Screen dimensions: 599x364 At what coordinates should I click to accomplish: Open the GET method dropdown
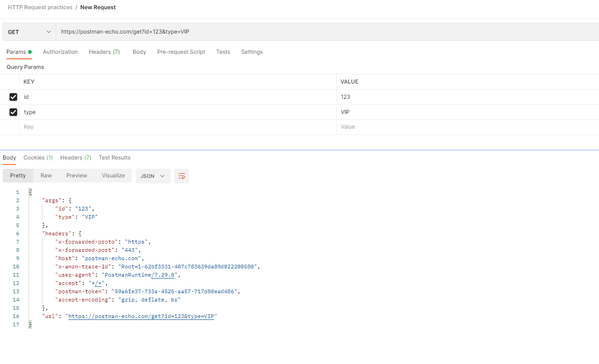tap(29, 32)
